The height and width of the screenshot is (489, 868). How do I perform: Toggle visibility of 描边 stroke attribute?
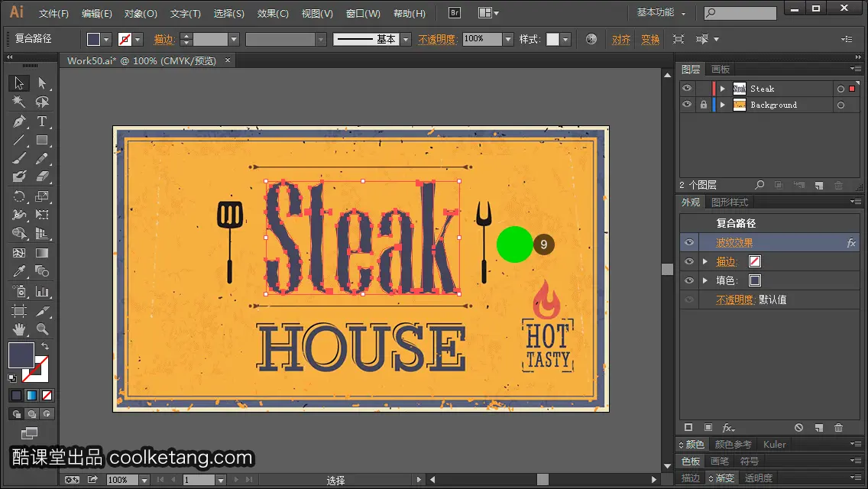coord(689,261)
